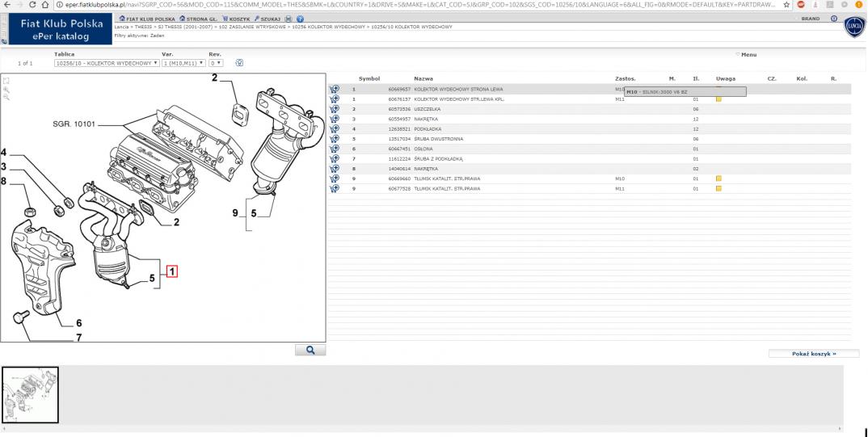Image resolution: width=868 pixels, height=437 pixels.
Task: Add 12638521 PODKŁADKA to cart
Action: [x=335, y=129]
